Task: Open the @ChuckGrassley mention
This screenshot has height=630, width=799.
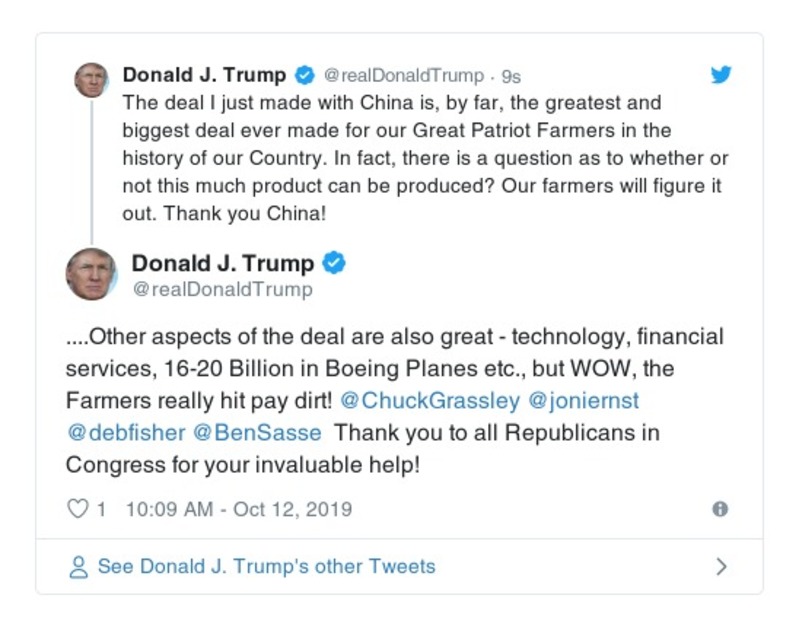Action: click(x=430, y=401)
